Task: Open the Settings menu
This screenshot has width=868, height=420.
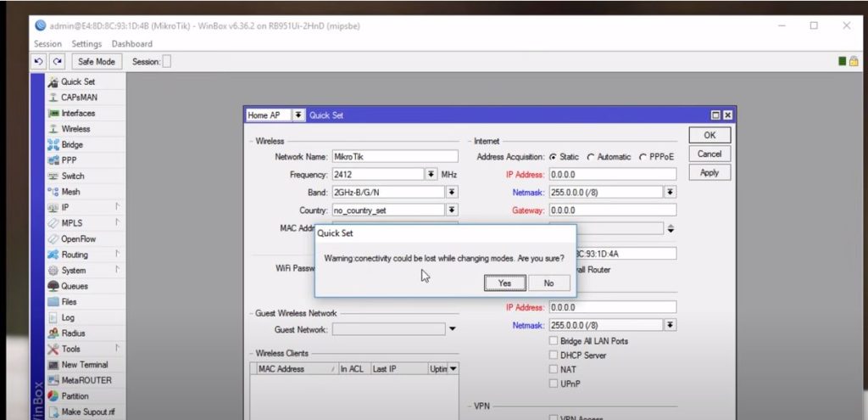Action: click(x=87, y=44)
